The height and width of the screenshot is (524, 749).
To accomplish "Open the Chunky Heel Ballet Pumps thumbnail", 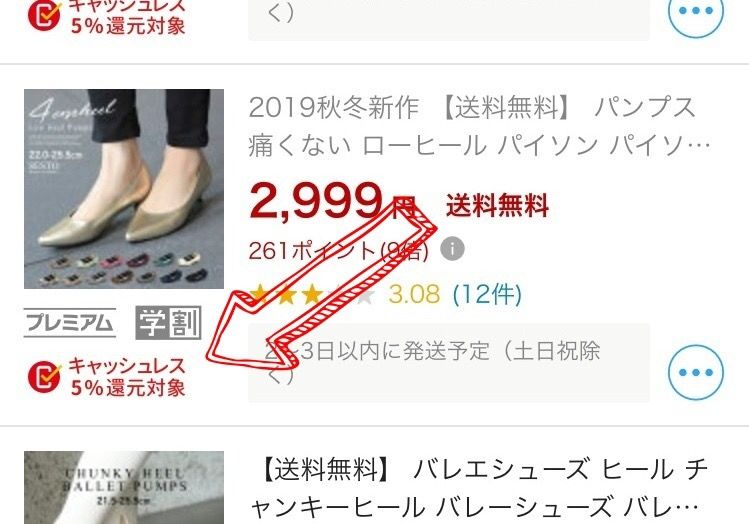I will pyautogui.click(x=124, y=487).
